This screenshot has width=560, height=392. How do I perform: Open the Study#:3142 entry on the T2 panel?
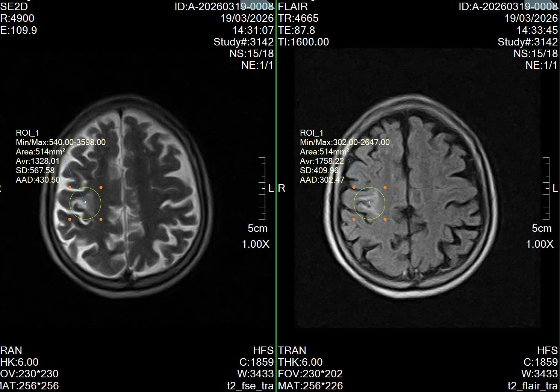pos(244,42)
